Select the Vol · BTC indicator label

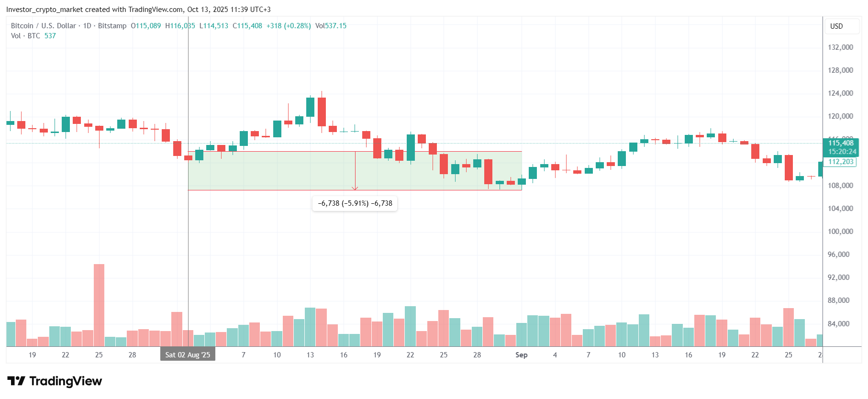[25, 36]
